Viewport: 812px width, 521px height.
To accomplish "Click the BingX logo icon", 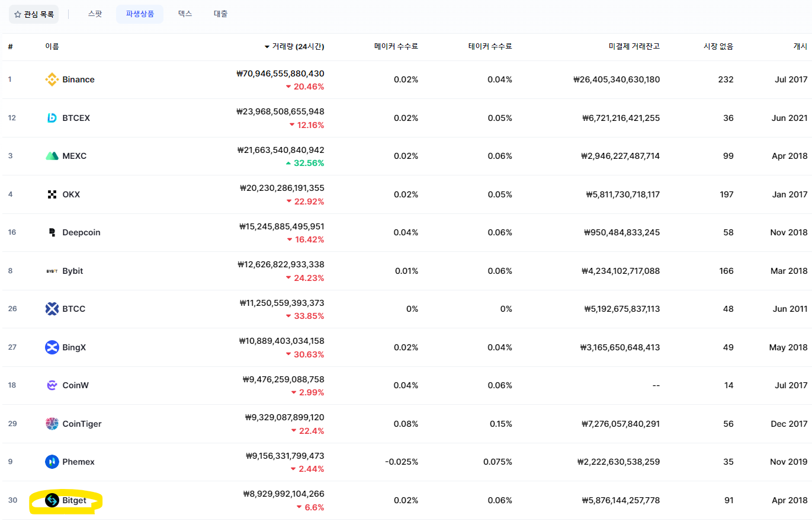I will [52, 347].
